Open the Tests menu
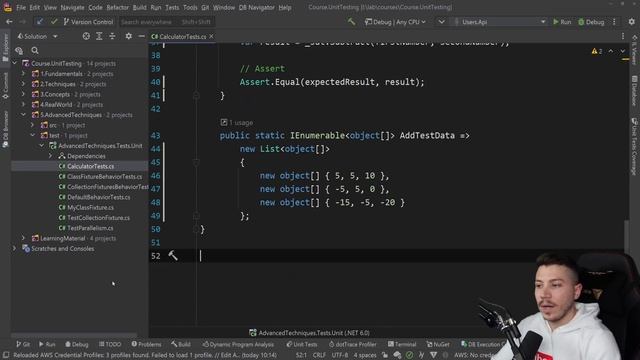The width and height of the screenshot is (640, 360). point(172,7)
